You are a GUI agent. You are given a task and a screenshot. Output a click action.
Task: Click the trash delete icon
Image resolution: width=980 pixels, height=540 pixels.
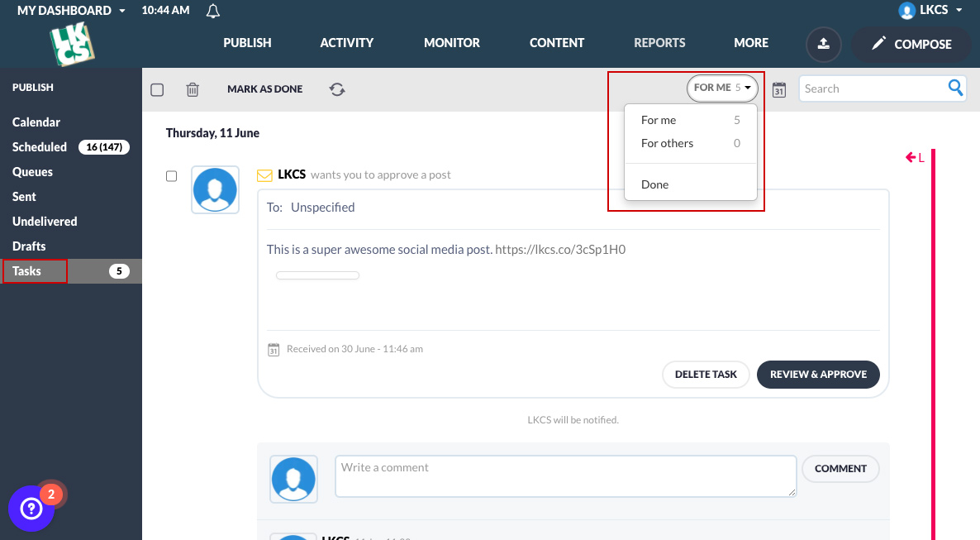[x=193, y=89]
